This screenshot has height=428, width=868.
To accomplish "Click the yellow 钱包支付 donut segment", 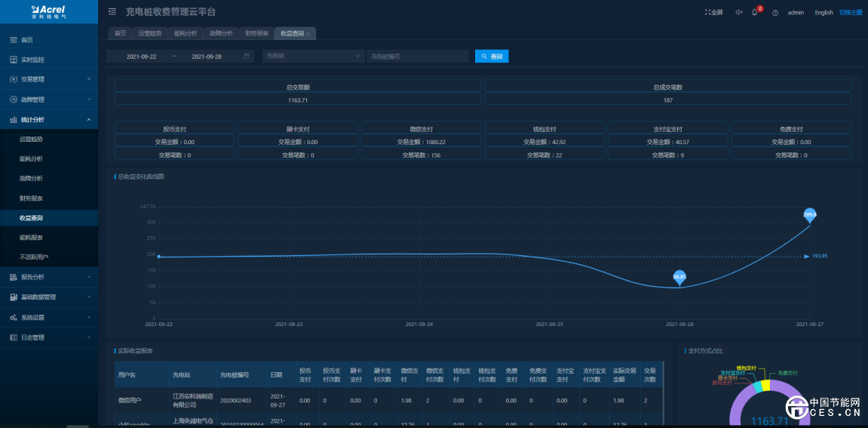I will pyautogui.click(x=765, y=385).
